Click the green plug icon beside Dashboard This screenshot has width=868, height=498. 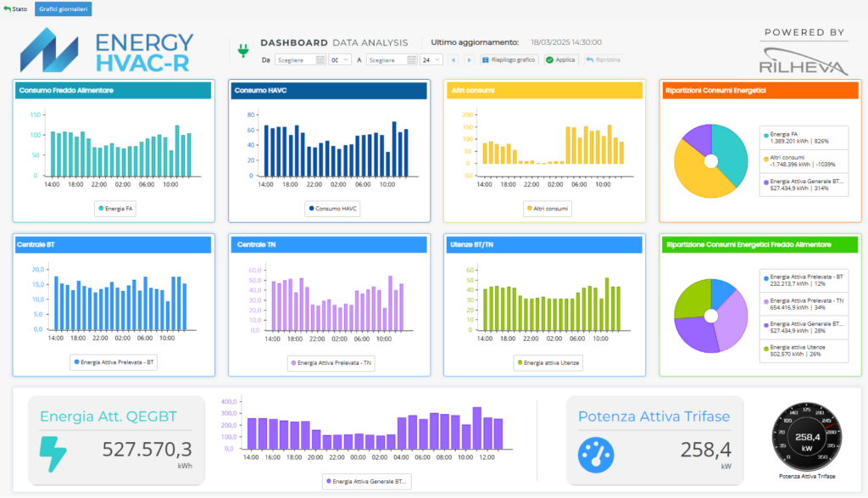242,52
